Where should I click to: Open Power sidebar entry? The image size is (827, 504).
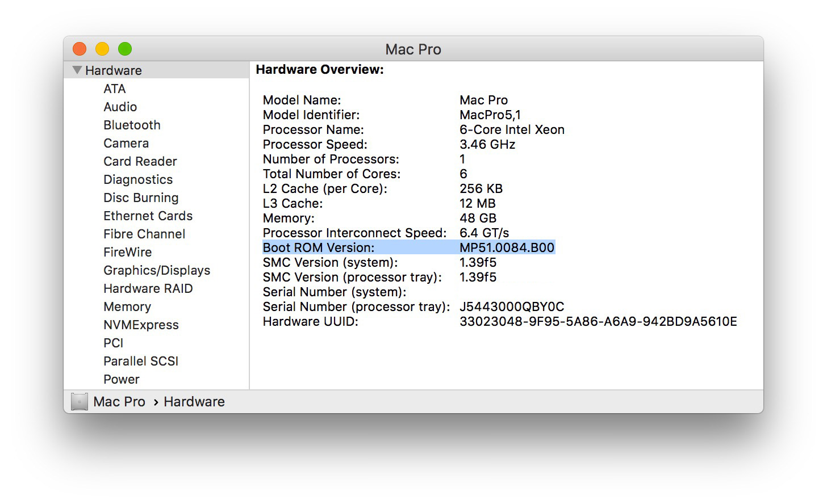pos(122,379)
